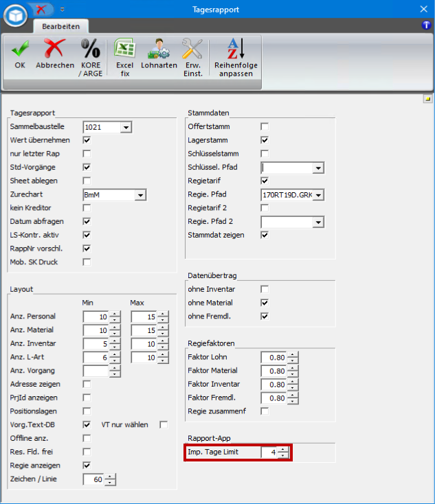Click the Abbrechen red X icon
Viewport: 435px width, 504px height.
pos(55,49)
